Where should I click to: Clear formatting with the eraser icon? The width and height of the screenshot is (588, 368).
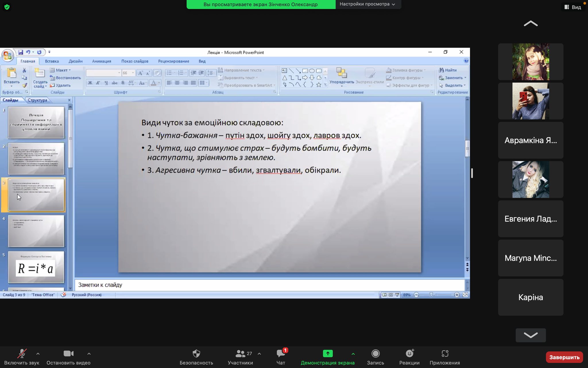157,73
